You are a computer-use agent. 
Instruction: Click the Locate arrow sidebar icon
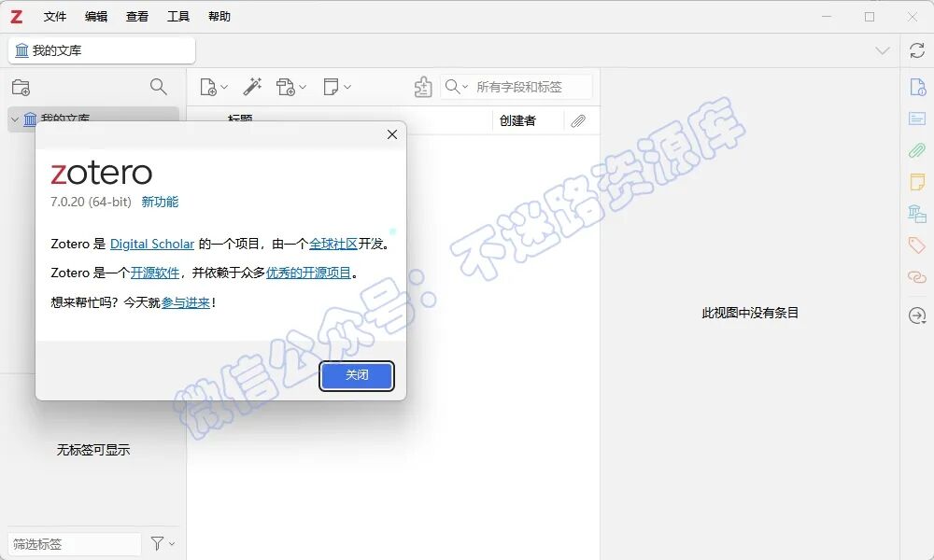pos(917,315)
